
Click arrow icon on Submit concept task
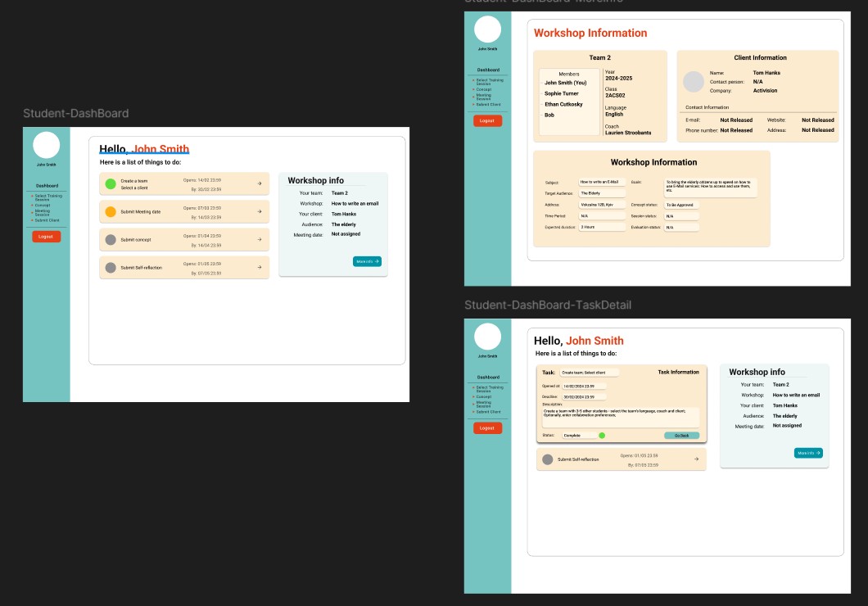(x=259, y=239)
